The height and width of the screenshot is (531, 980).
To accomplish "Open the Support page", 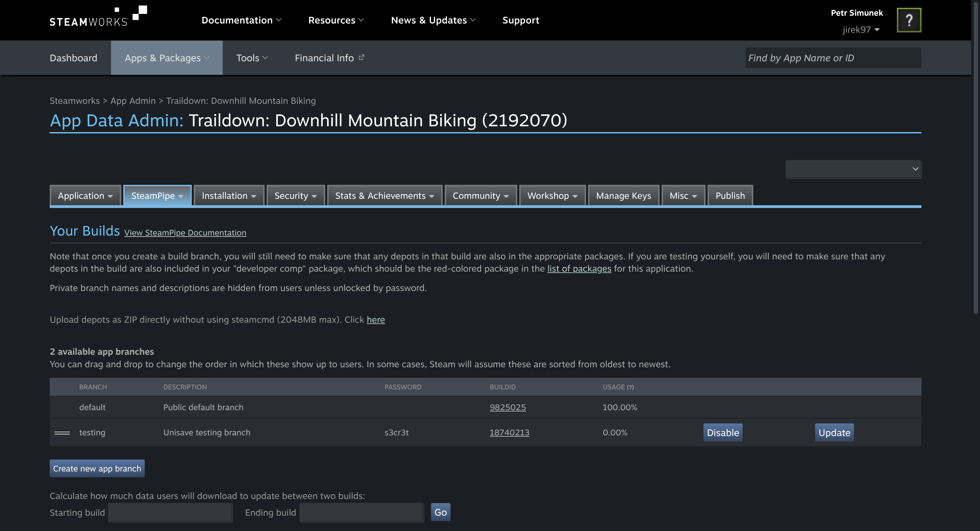I will click(x=521, y=20).
